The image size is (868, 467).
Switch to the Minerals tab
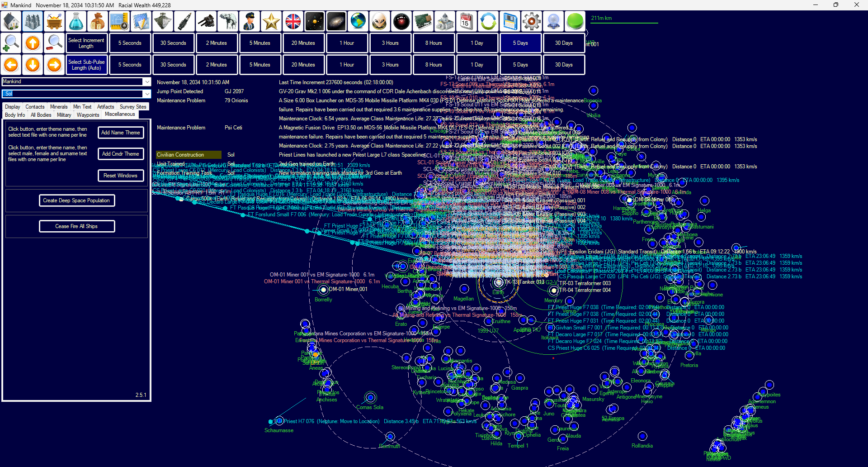click(x=59, y=107)
